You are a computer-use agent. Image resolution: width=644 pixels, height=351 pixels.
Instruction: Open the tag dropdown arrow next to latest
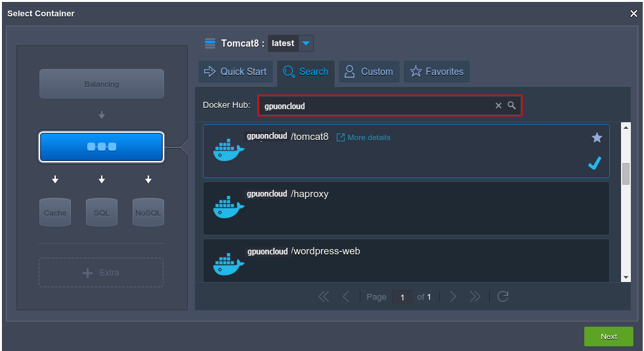306,43
